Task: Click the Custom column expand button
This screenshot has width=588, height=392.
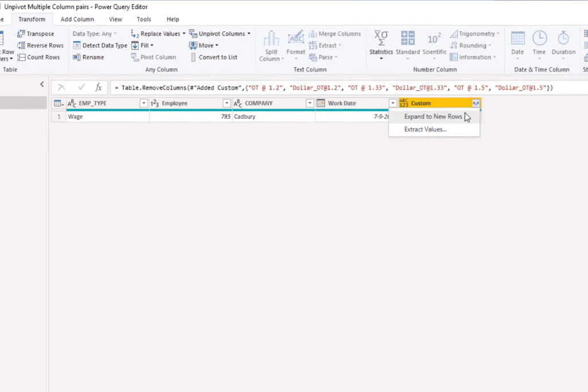Action: click(x=476, y=103)
